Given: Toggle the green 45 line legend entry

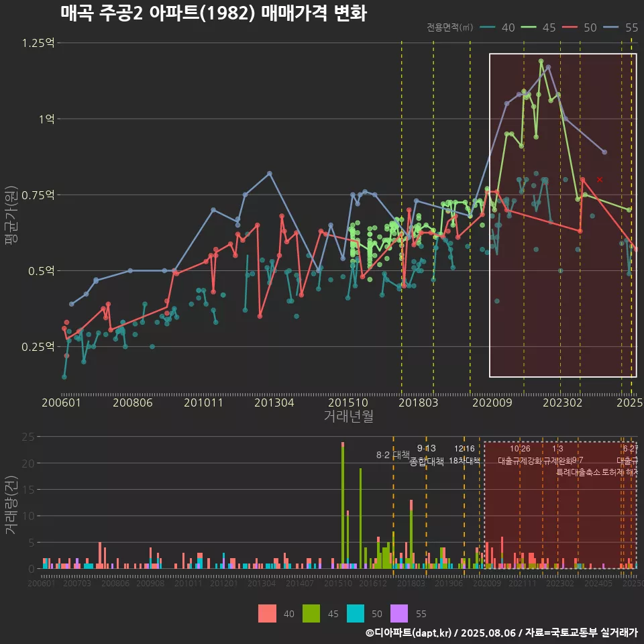Looking at the screenshot, I should pos(538,28).
